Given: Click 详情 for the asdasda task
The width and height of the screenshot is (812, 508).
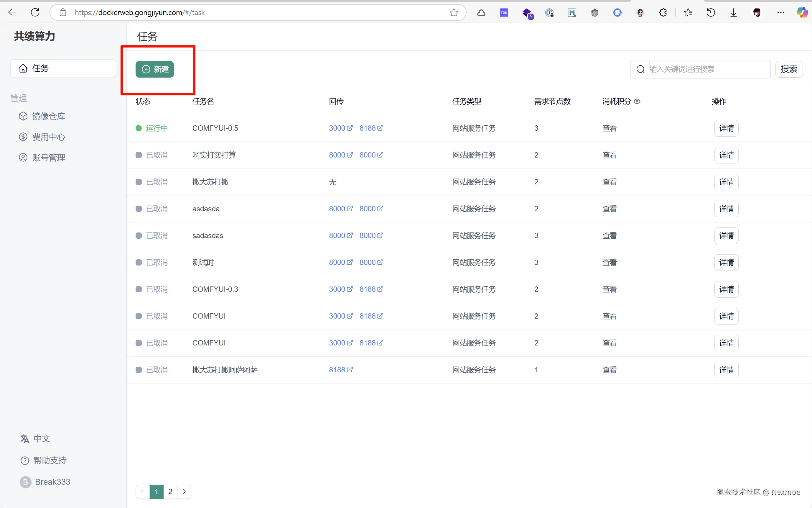Looking at the screenshot, I should click(x=726, y=209).
